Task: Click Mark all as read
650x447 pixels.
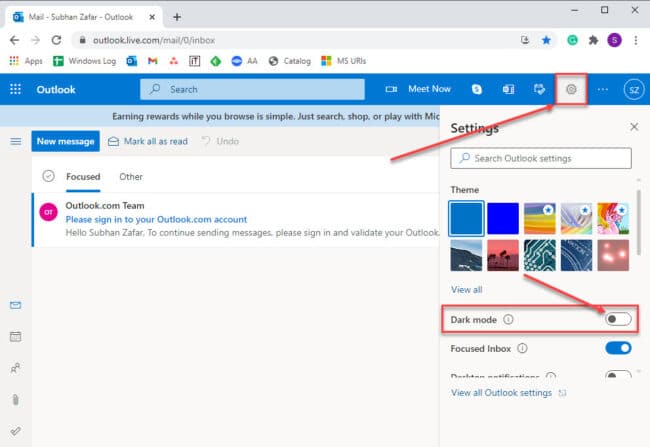Action: (148, 141)
